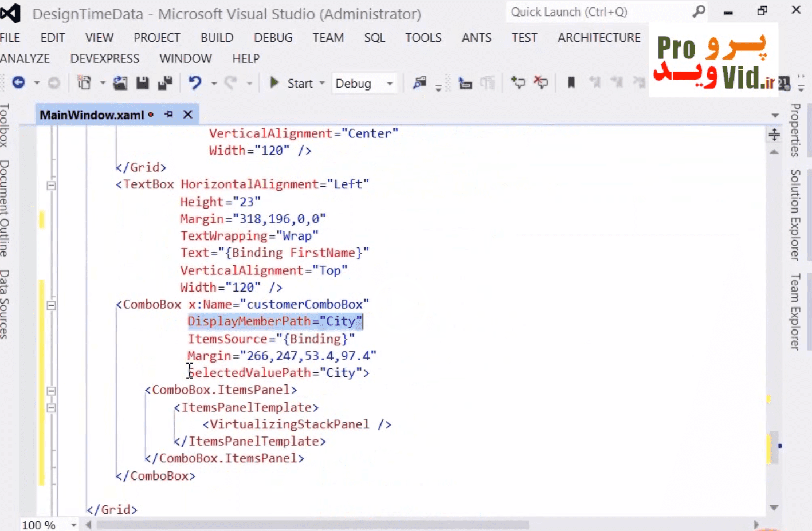Open the DEBUG menu

[x=273, y=38]
